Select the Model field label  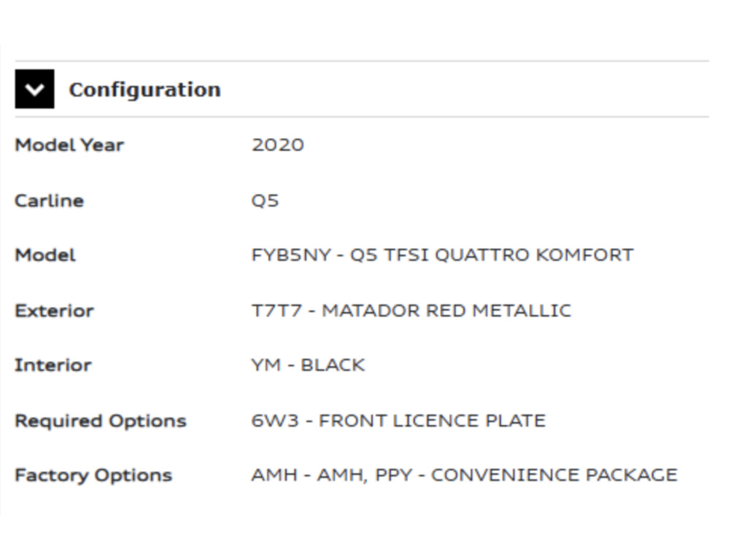pos(45,255)
